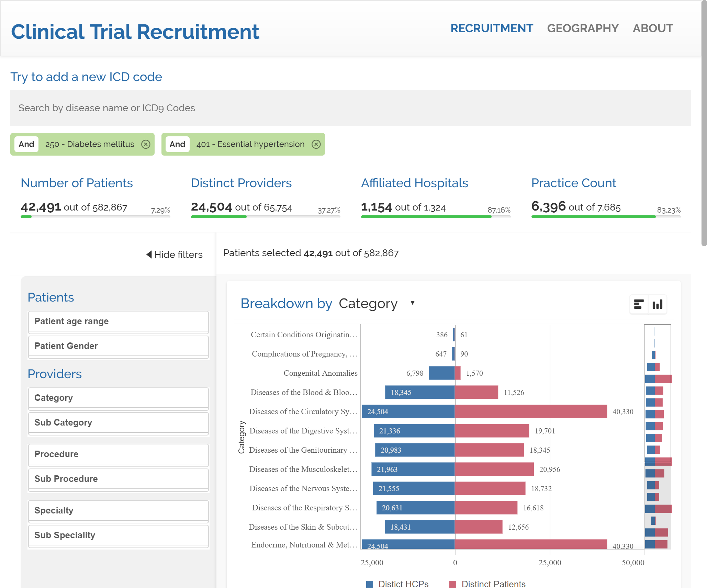Select the Diseases of the Circulatory patients bar

[531, 411]
